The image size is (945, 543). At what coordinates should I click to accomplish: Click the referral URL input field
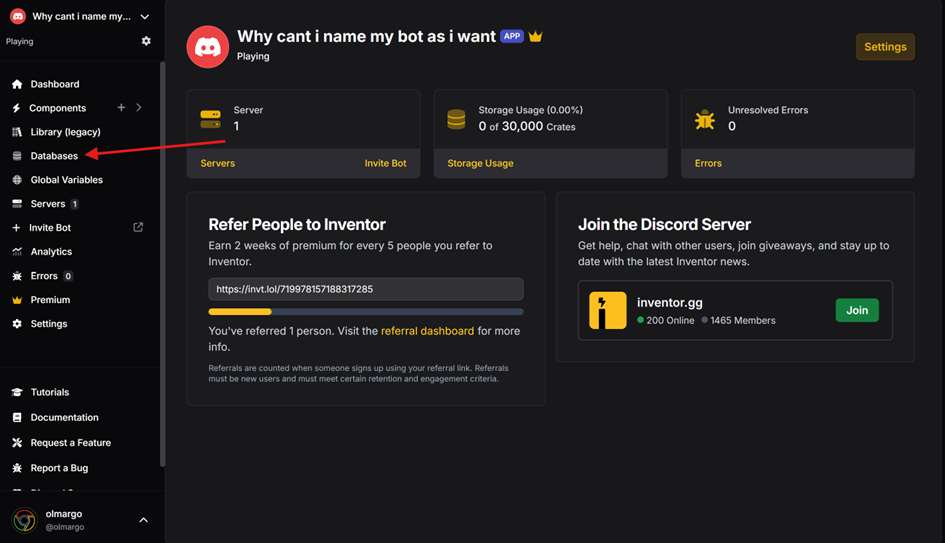366,289
